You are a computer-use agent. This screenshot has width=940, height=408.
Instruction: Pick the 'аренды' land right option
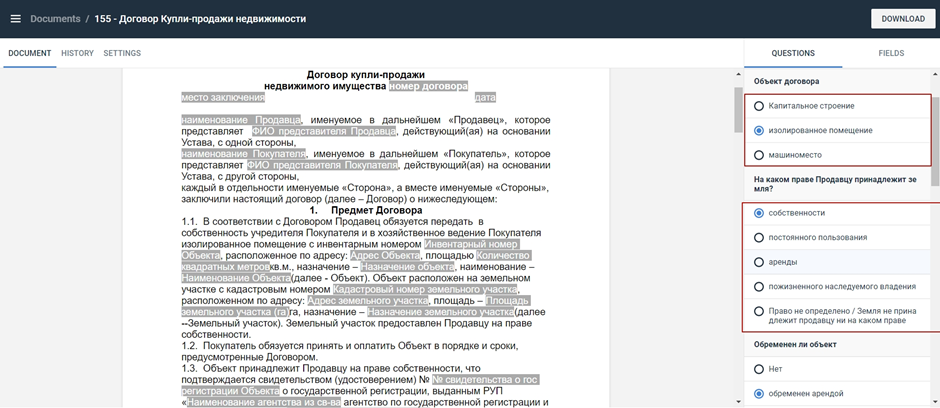[759, 262]
